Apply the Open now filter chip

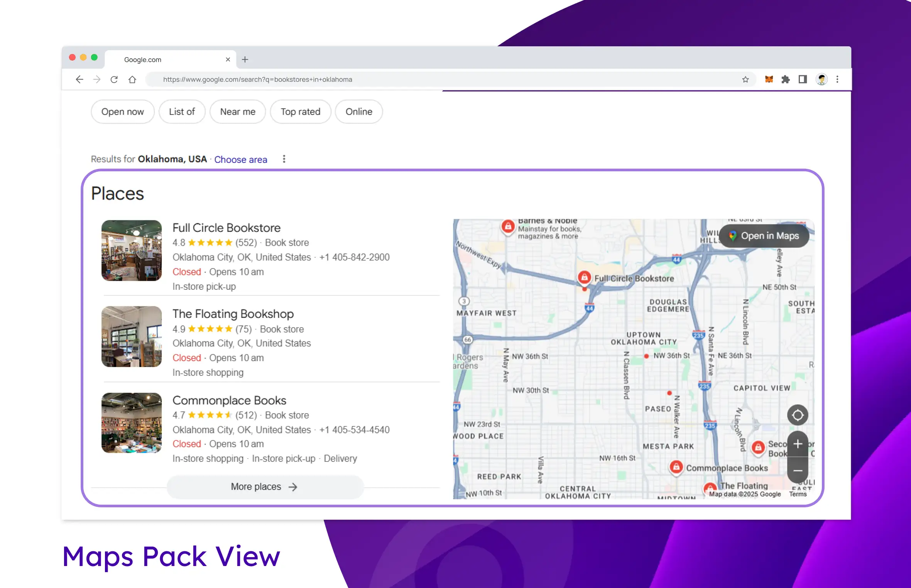(x=123, y=112)
